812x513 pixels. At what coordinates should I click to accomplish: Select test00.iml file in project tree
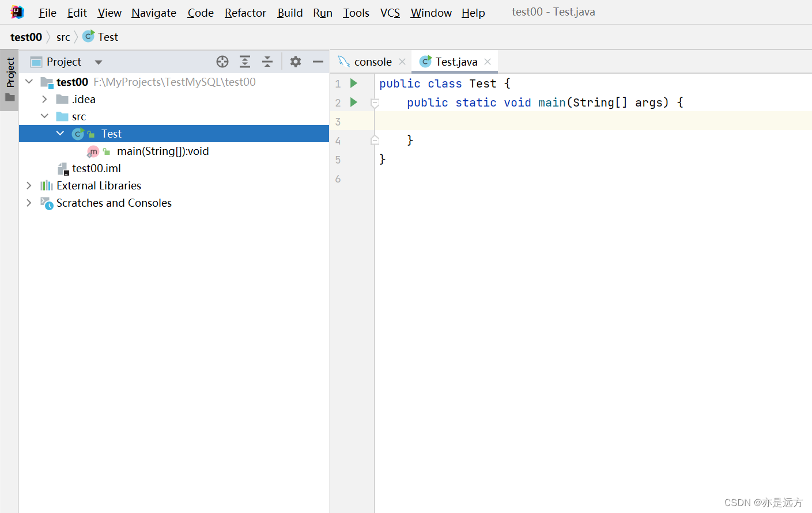click(x=96, y=168)
